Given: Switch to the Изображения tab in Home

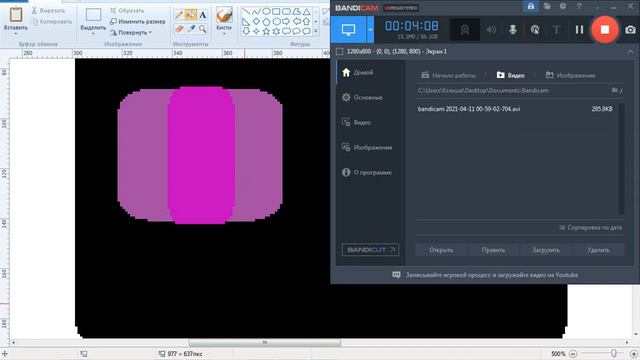Looking at the screenshot, I should click(571, 75).
